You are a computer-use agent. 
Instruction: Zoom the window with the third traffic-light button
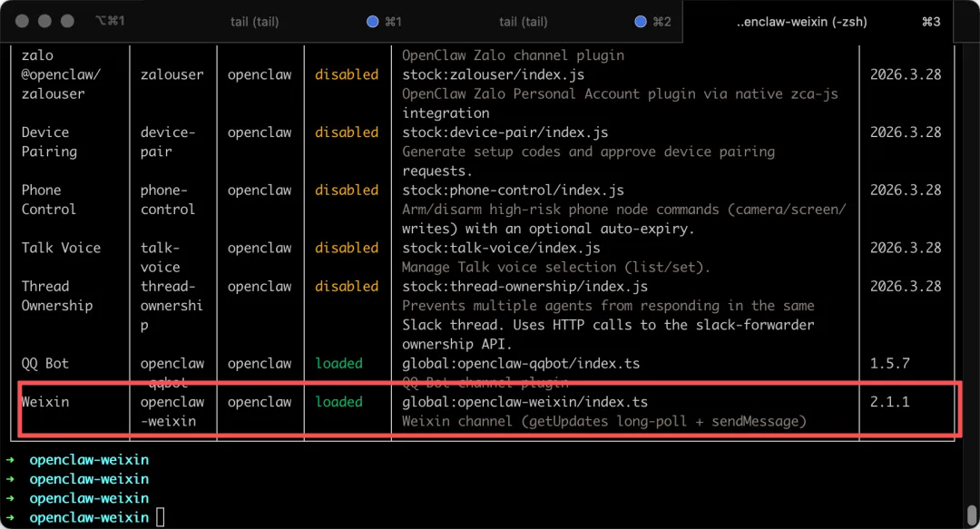(x=67, y=21)
